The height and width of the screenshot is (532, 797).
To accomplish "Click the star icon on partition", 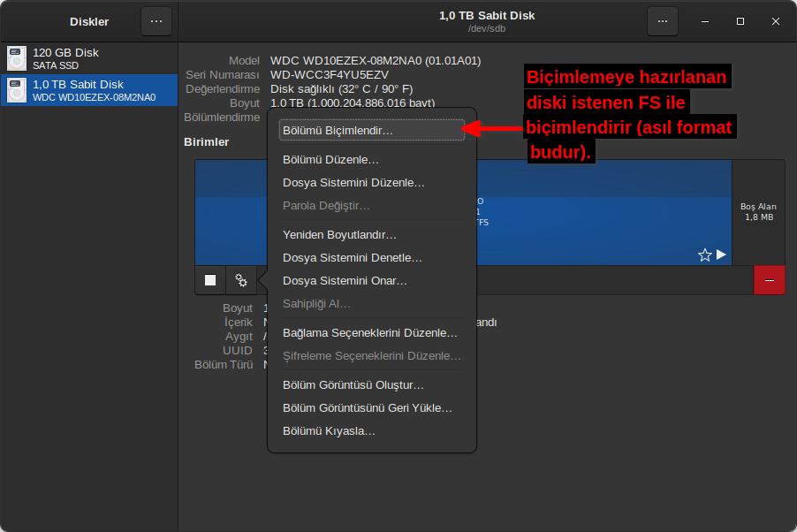I will [704, 255].
